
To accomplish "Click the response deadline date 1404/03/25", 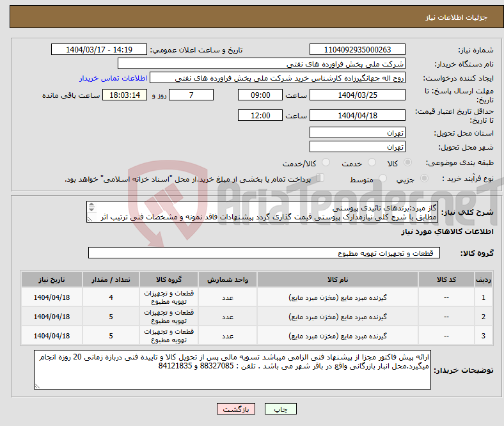I will pos(358,95).
